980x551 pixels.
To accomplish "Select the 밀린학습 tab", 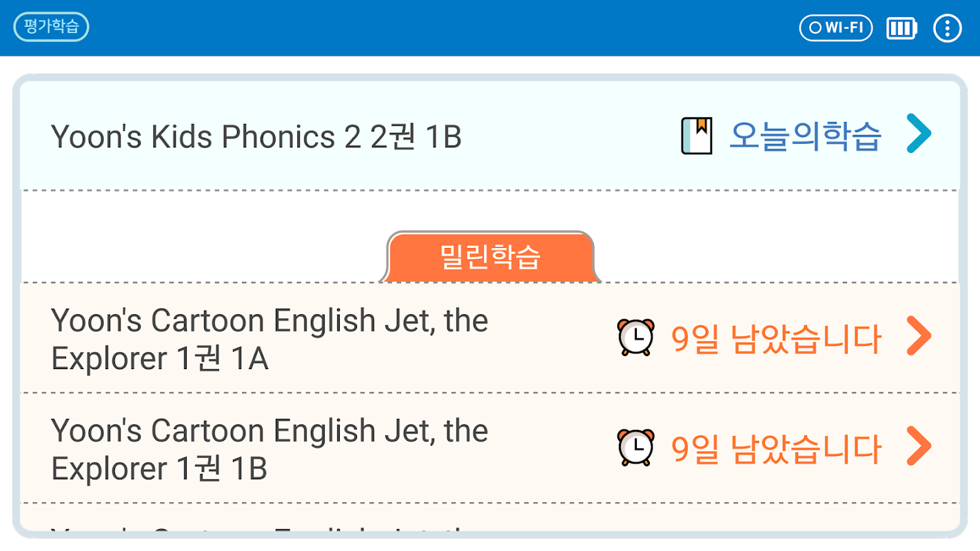I will (x=490, y=257).
